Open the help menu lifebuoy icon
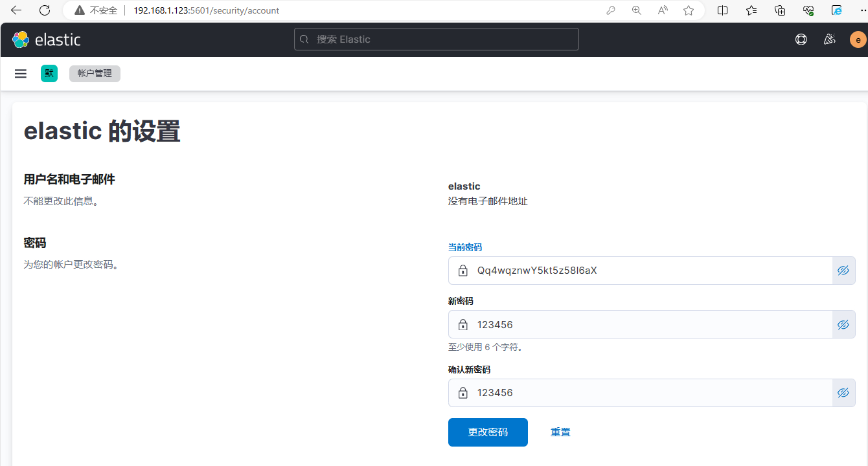 801,39
